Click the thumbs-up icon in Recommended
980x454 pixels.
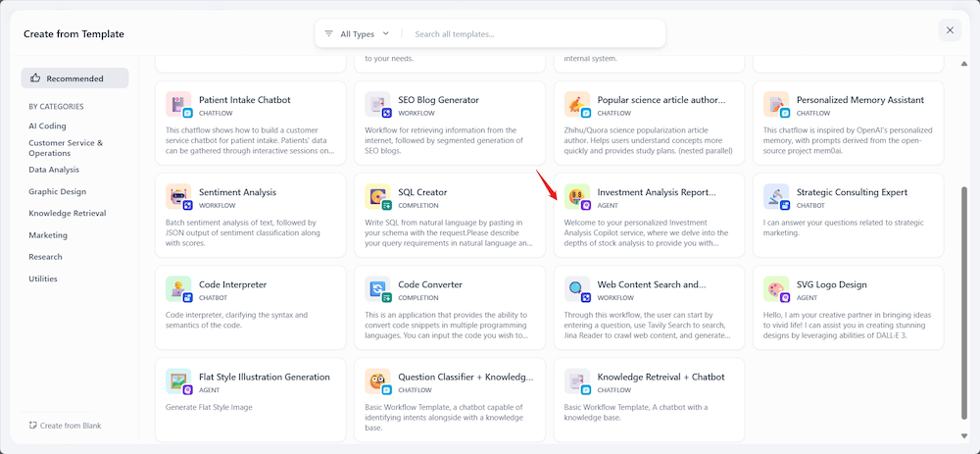point(35,78)
